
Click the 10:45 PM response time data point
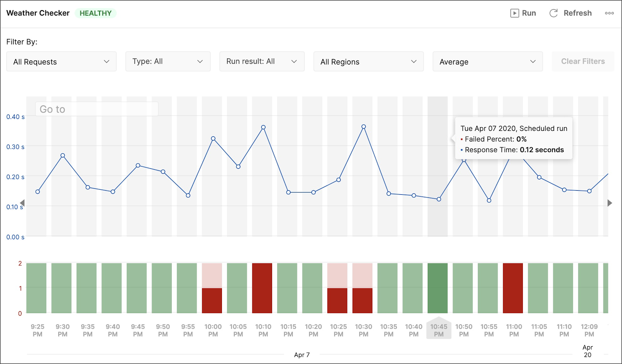click(439, 199)
